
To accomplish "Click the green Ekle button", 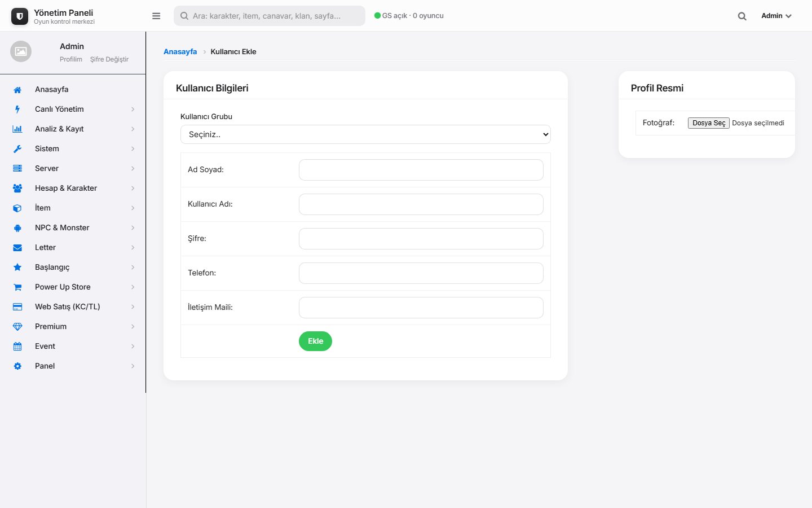I will click(x=315, y=341).
